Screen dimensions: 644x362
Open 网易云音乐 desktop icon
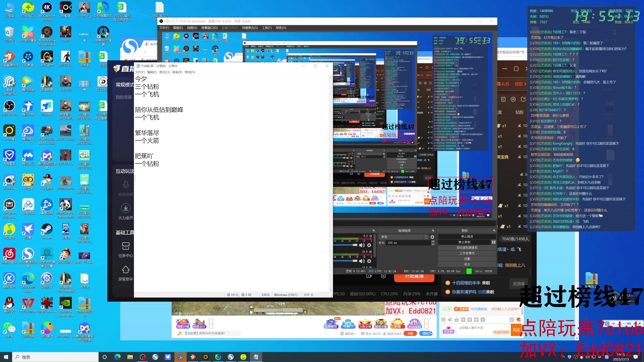pyautogui.click(x=9, y=256)
